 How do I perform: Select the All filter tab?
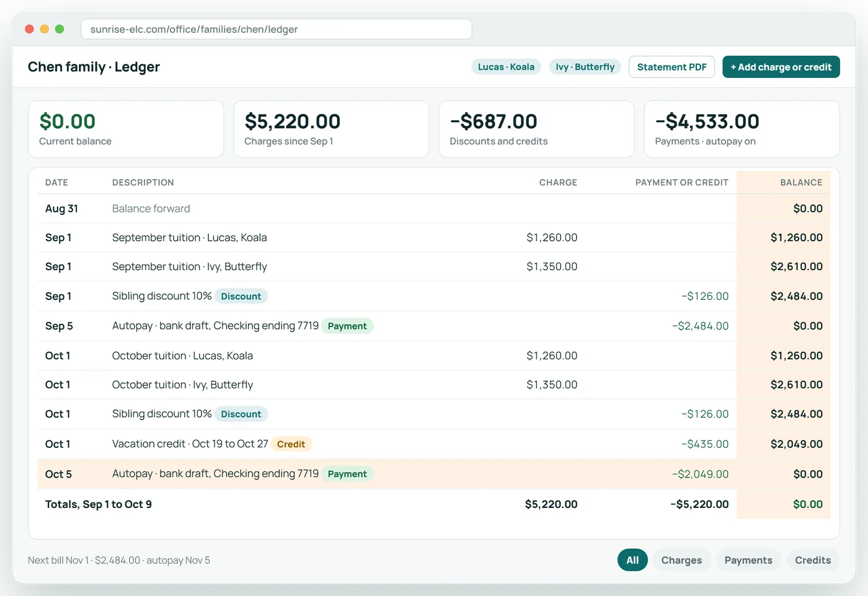pos(632,560)
